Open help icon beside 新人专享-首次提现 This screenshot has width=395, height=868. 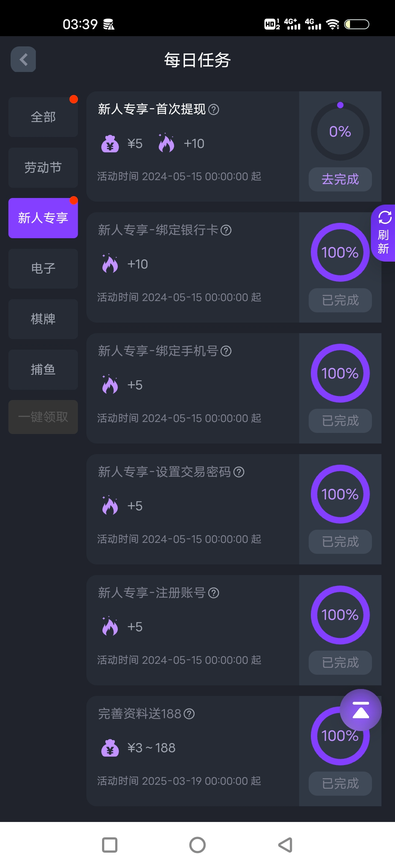(214, 109)
